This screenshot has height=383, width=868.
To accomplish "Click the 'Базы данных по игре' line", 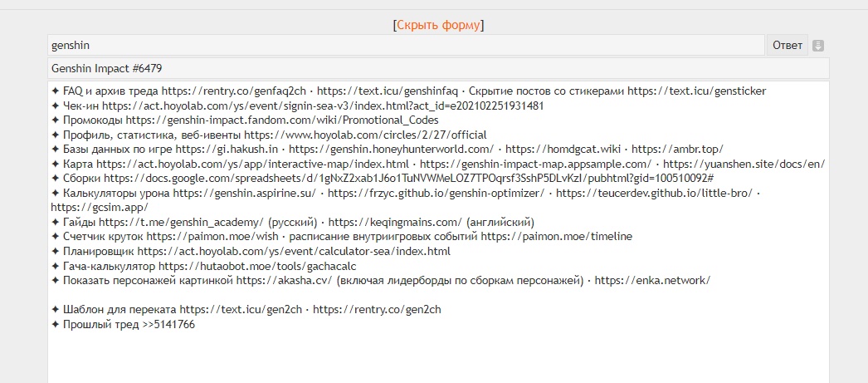I will 387,149.
